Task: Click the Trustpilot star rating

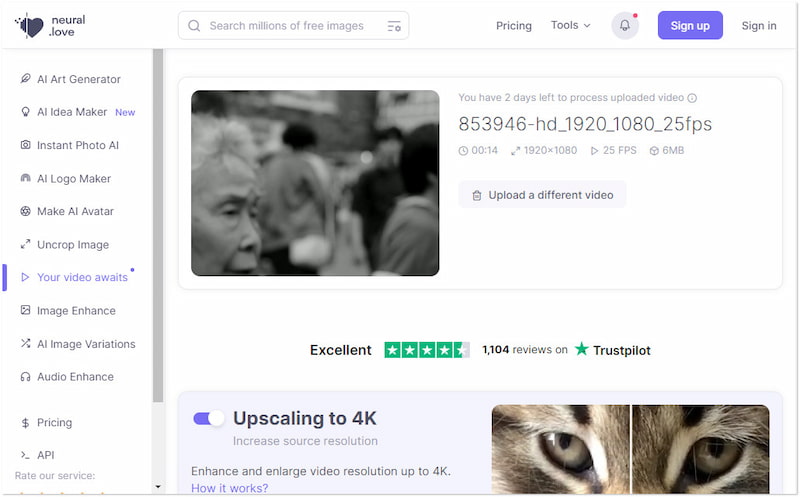Action: (427, 350)
